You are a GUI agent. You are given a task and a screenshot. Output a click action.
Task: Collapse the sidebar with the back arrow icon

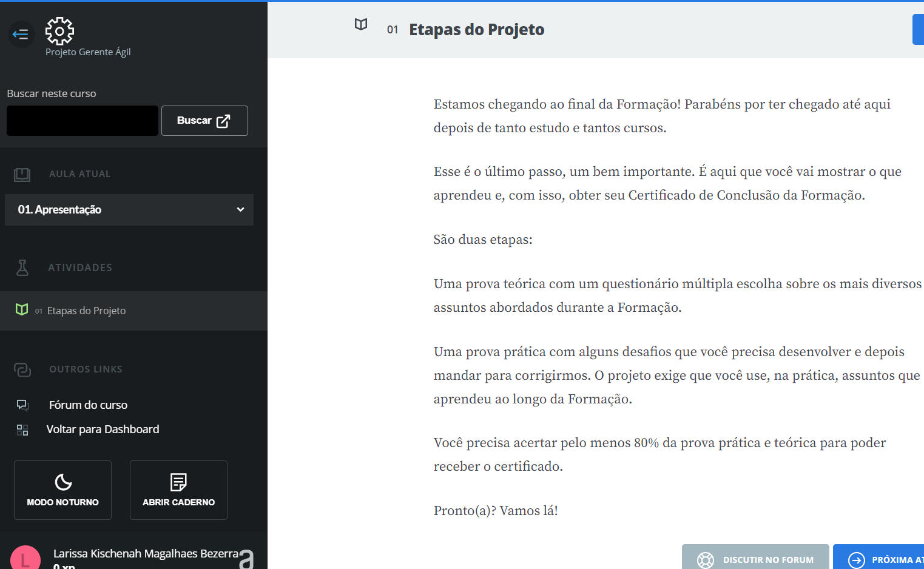click(21, 34)
